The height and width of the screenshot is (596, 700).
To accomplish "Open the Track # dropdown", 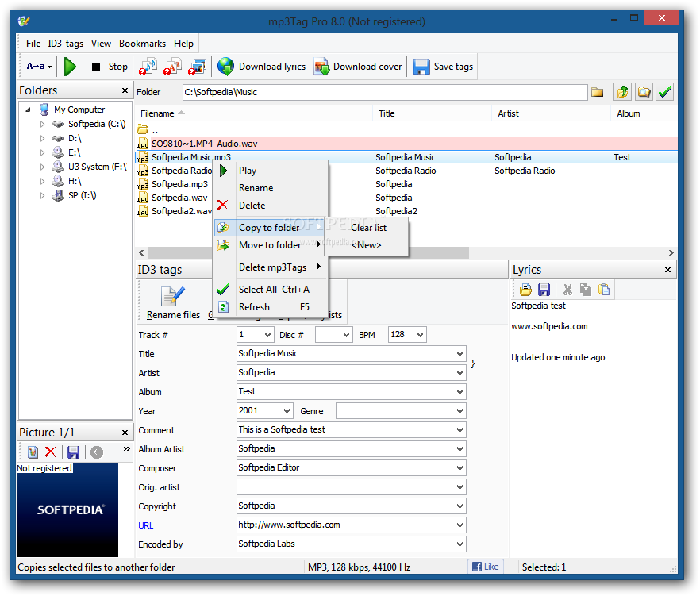I will coord(268,335).
